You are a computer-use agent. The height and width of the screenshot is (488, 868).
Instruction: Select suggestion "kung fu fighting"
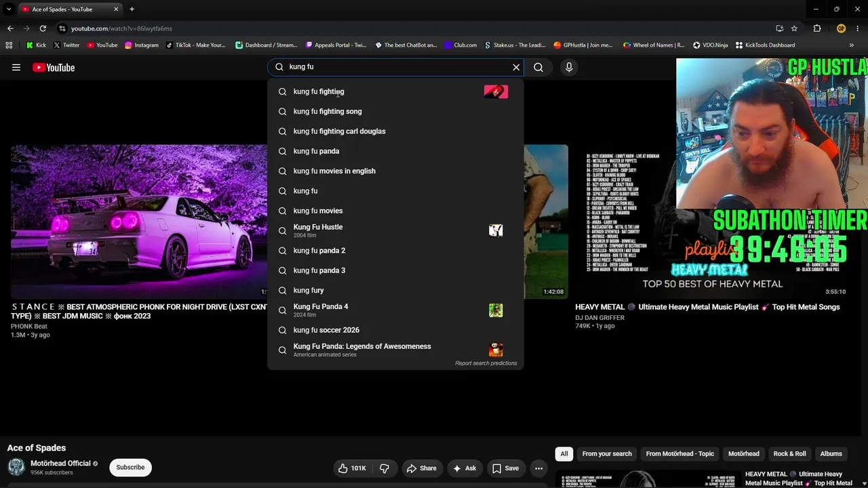pyautogui.click(x=395, y=91)
